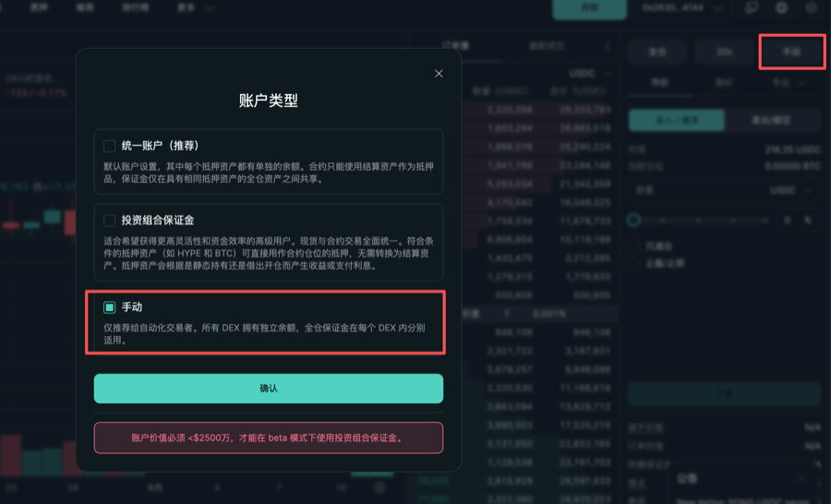Open the order book USDC denomination dropdown
The height and width of the screenshot is (504, 831).
pyautogui.click(x=590, y=74)
